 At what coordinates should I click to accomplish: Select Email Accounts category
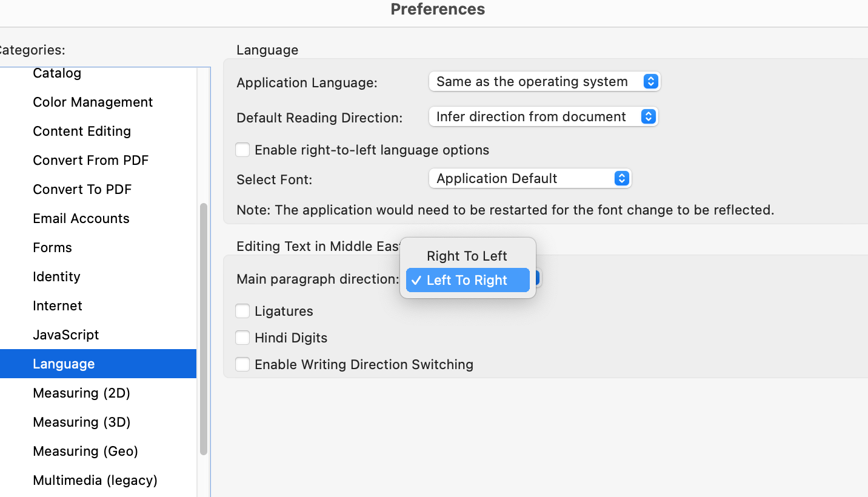tap(81, 218)
